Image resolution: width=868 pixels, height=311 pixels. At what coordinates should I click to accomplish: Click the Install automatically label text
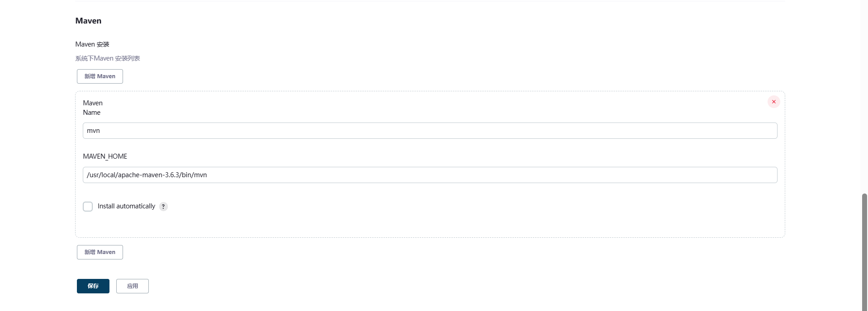point(126,206)
